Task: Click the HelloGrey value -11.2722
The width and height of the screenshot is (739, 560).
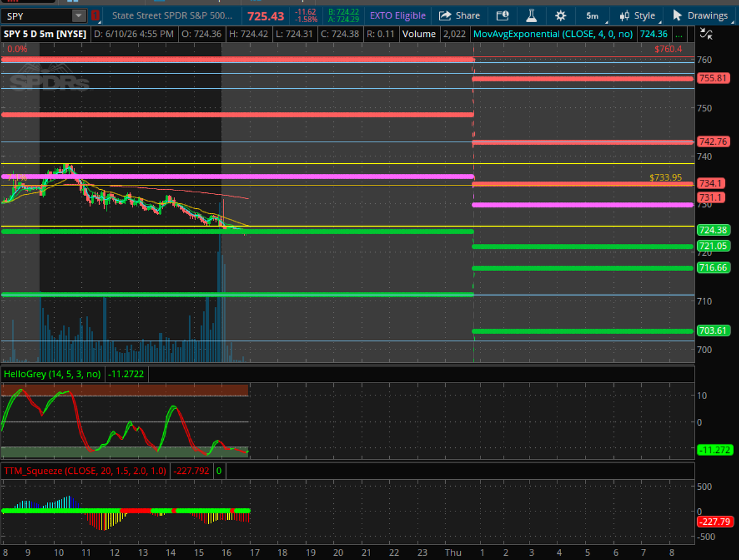Action: [127, 373]
